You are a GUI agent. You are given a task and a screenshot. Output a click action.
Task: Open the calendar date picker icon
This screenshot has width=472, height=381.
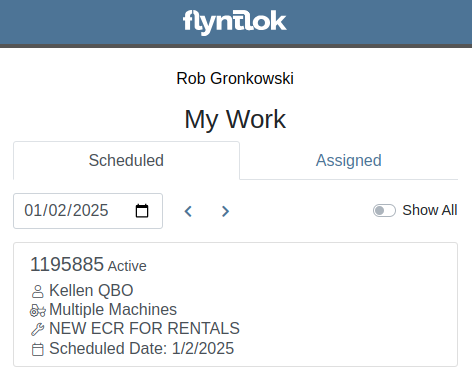coord(142,211)
